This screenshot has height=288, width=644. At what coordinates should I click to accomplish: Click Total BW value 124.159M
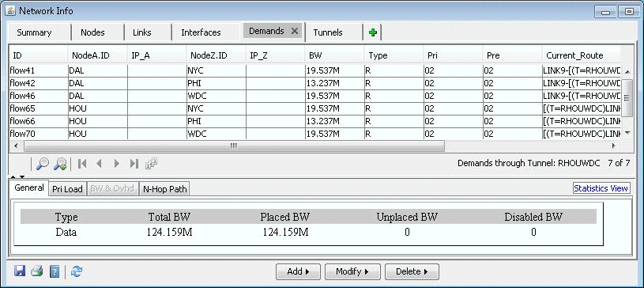click(169, 233)
